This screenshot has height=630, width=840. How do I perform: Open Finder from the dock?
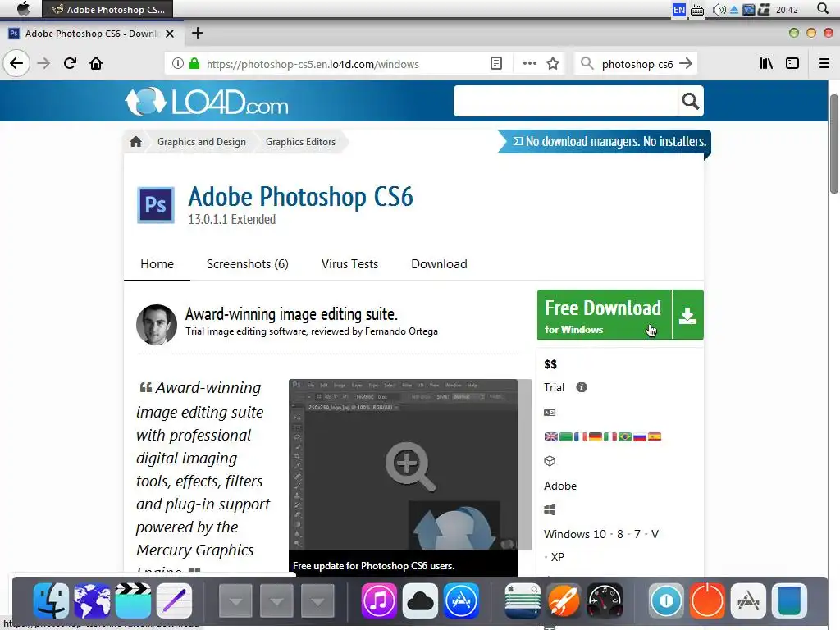[x=51, y=600]
